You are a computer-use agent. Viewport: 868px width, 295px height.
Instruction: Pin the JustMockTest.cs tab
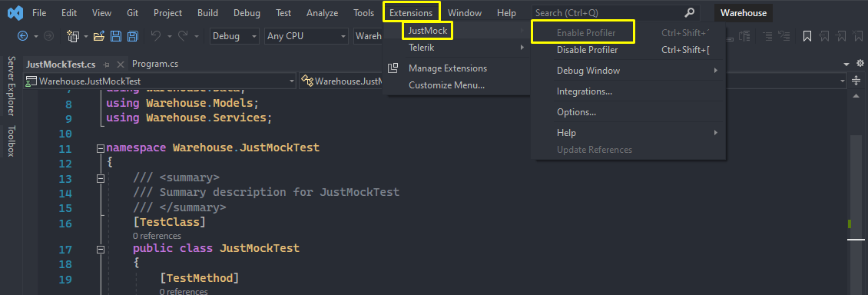point(106,65)
